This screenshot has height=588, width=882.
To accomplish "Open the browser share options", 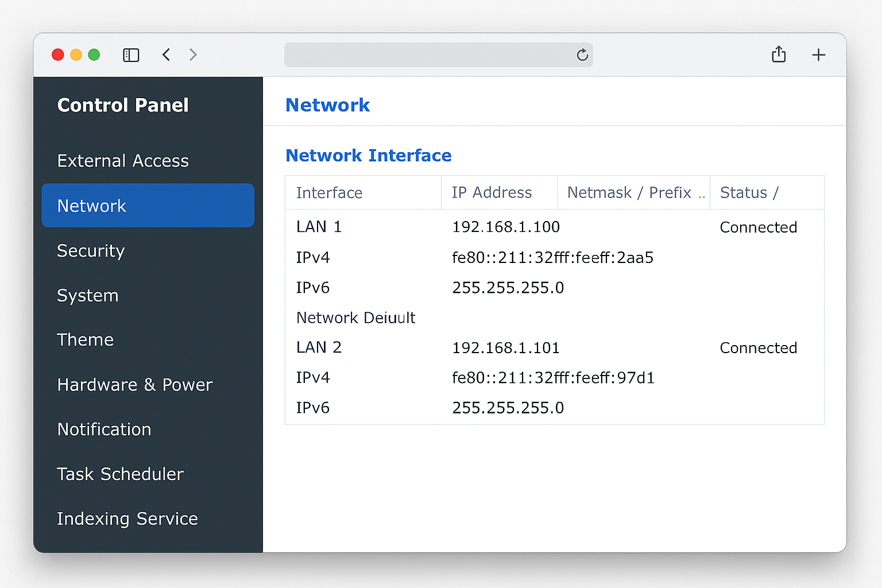I will pyautogui.click(x=779, y=54).
